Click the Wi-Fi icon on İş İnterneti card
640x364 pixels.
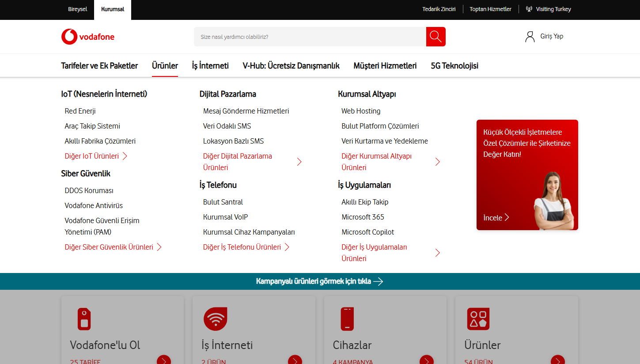[x=215, y=318]
